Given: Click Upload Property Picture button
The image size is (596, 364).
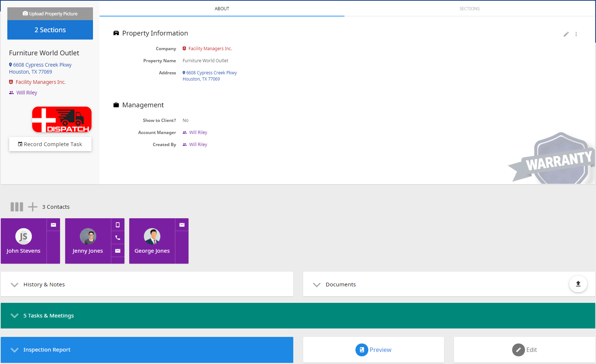Looking at the screenshot, I should click(x=50, y=14).
